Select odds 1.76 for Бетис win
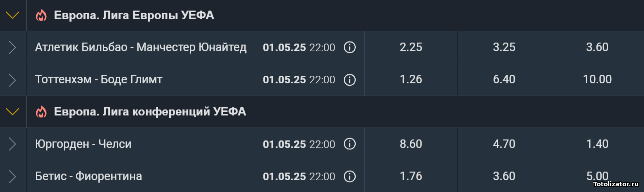The width and height of the screenshot is (644, 192). [x=411, y=176]
